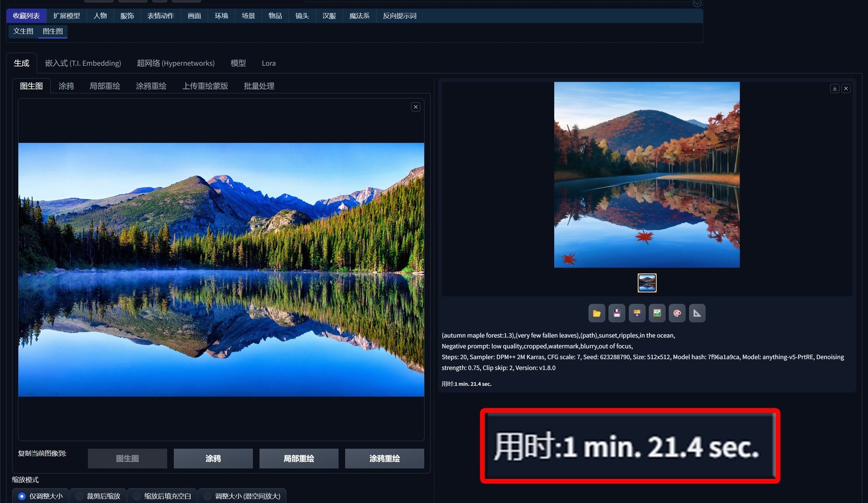Open the 嵌入式 (T.I. Embedding) tab
Screen dimensions: 868x503
tap(83, 63)
